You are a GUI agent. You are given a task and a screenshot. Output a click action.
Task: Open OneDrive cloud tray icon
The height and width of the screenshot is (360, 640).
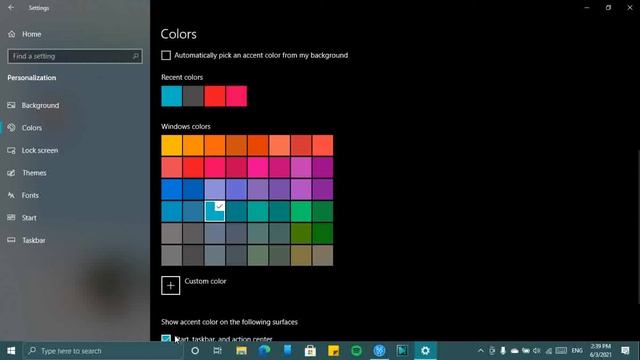tap(514, 351)
